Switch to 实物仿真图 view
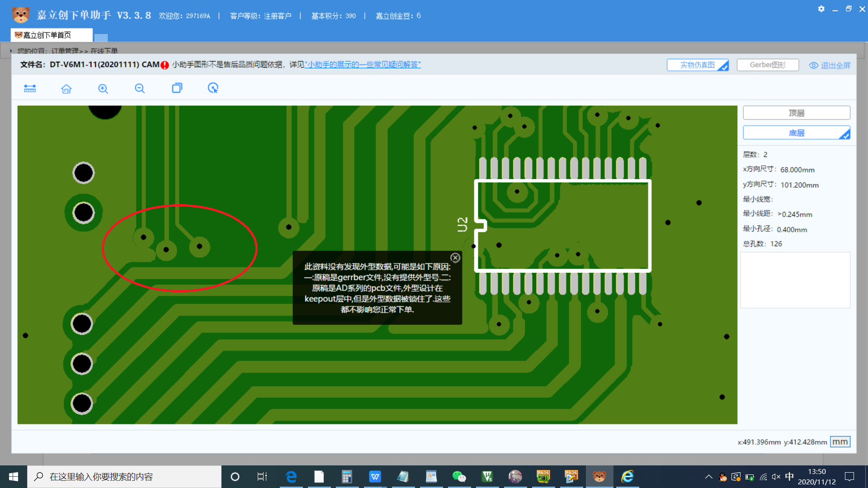 698,65
